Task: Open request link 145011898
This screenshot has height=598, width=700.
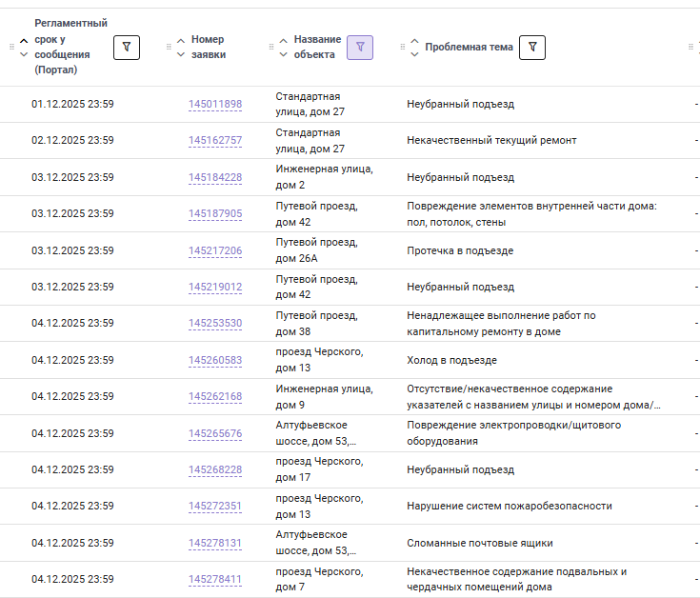Action: 215,104
